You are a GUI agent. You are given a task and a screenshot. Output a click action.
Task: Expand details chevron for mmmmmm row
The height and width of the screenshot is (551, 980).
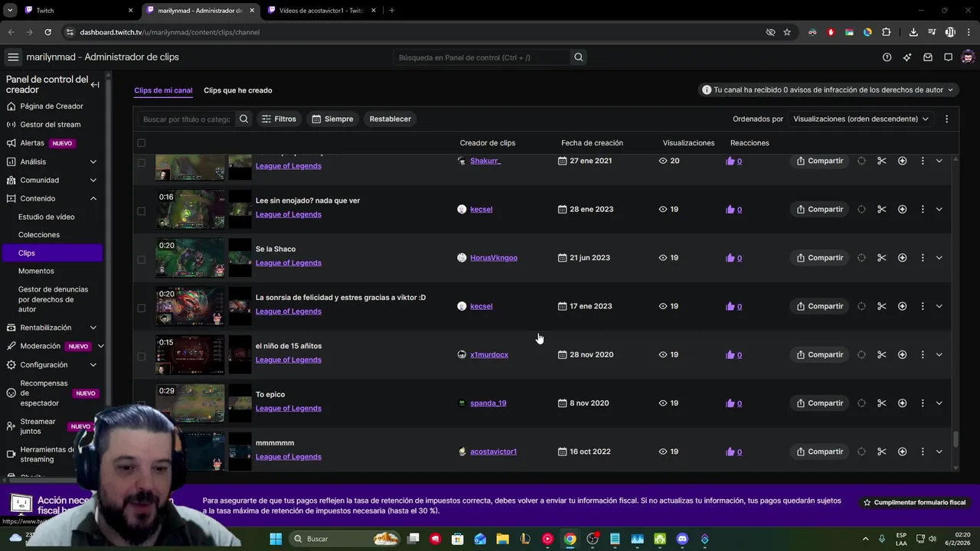coord(939,452)
